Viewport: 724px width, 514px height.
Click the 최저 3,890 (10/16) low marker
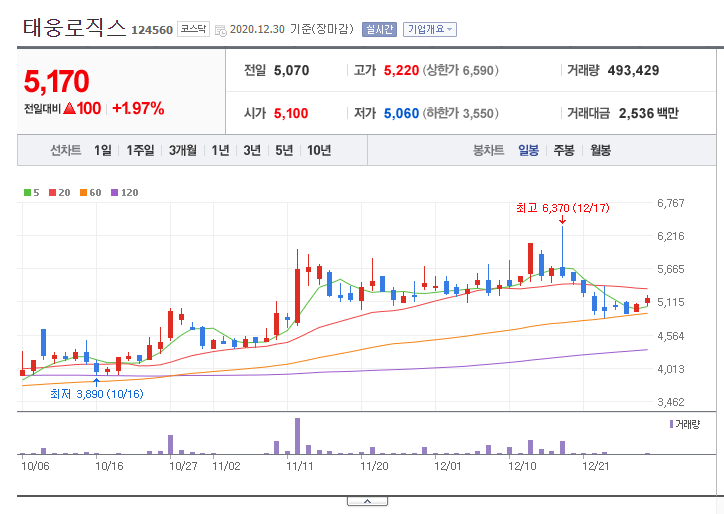point(97,394)
